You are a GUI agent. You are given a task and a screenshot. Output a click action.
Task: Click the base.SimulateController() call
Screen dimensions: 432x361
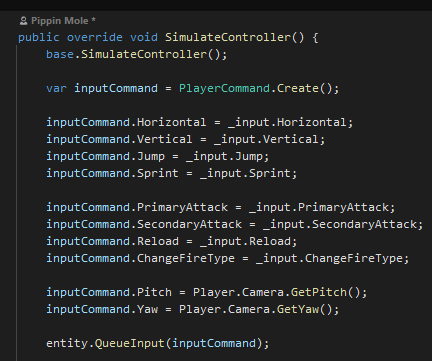(136, 54)
